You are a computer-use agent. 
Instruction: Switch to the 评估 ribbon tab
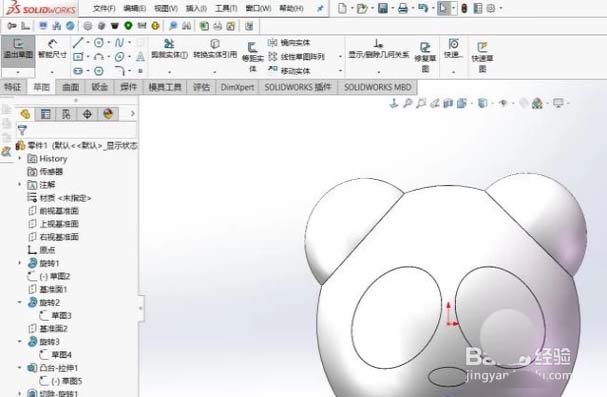click(x=201, y=87)
